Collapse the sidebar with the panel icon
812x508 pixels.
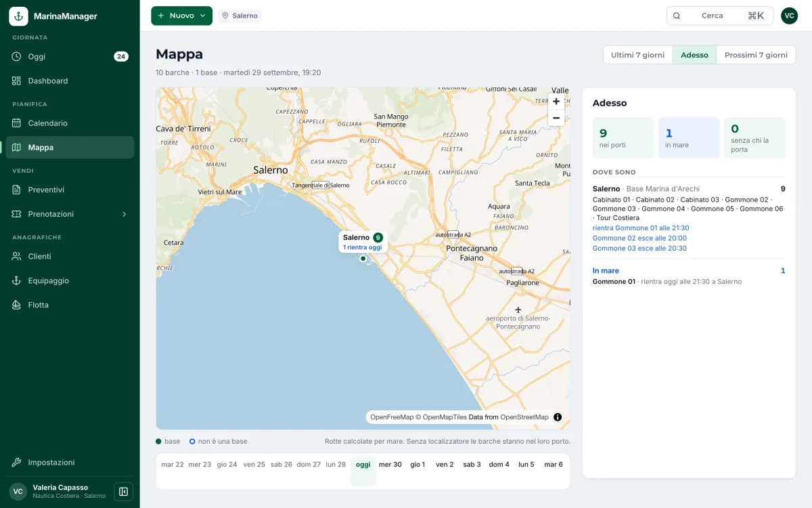click(123, 492)
